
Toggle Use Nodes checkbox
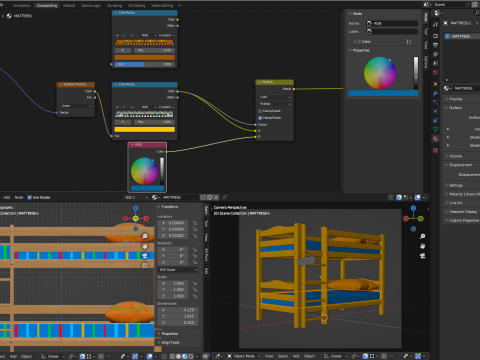(29, 197)
